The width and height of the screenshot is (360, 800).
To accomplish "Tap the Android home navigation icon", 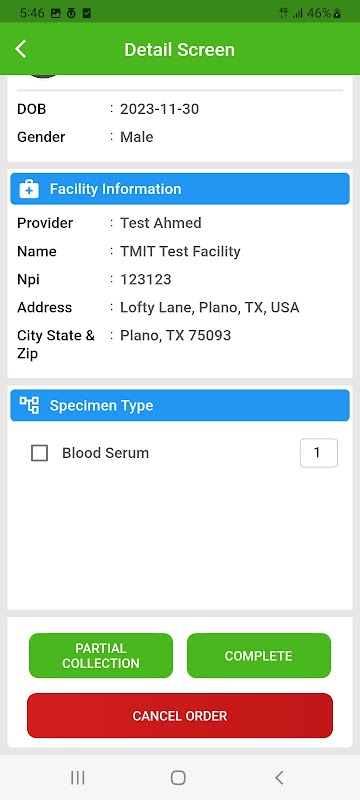I will click(x=178, y=778).
